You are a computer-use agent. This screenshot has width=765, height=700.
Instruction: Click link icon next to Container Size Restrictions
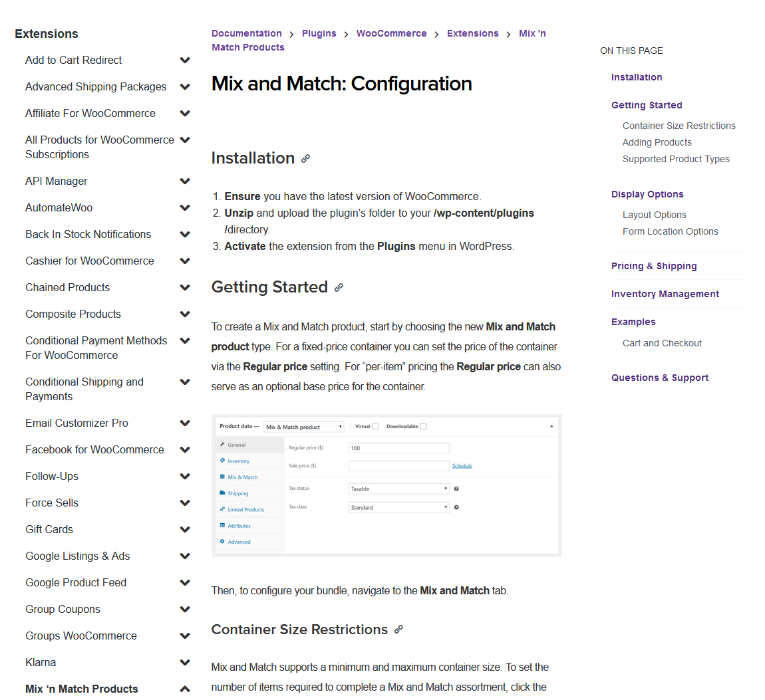click(x=398, y=630)
